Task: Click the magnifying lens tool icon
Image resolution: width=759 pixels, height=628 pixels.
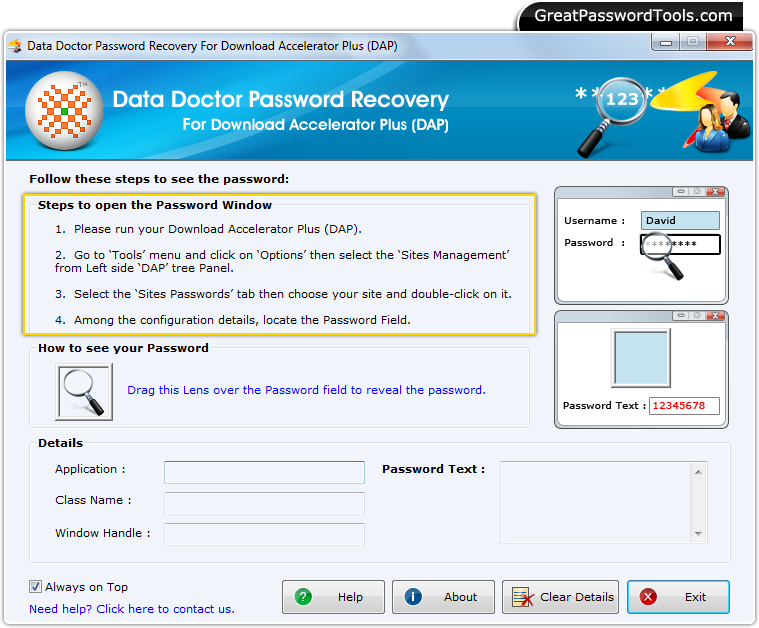Action: (x=84, y=392)
